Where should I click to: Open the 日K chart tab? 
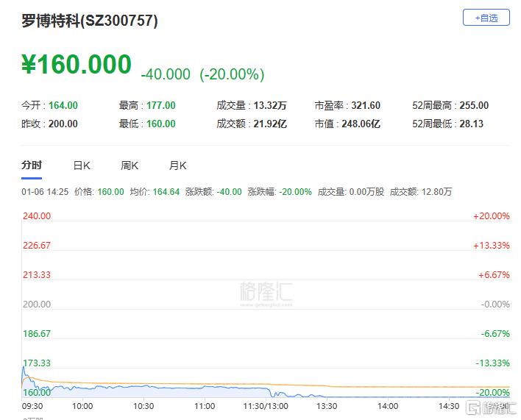click(x=82, y=165)
